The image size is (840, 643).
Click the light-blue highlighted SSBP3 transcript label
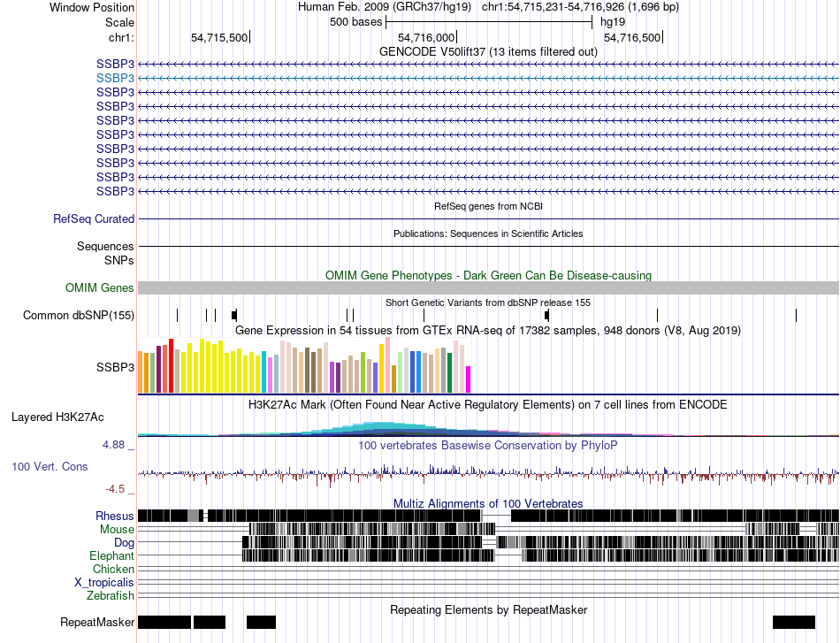click(115, 78)
